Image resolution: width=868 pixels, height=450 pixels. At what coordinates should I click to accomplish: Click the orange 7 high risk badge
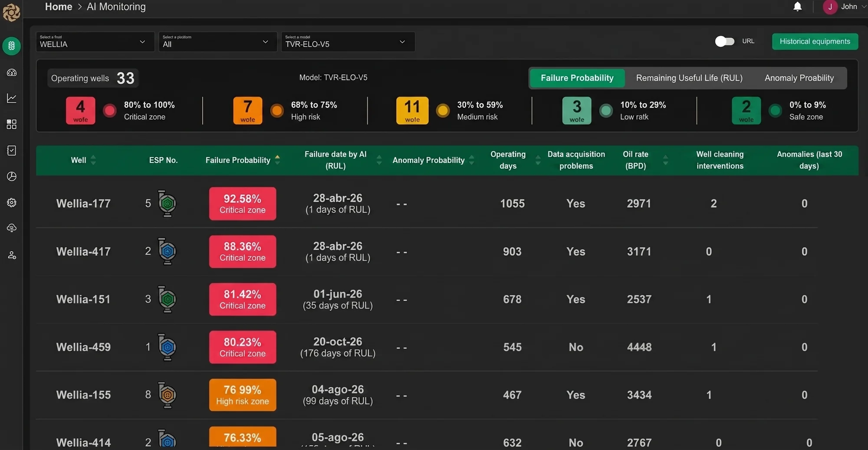point(247,111)
